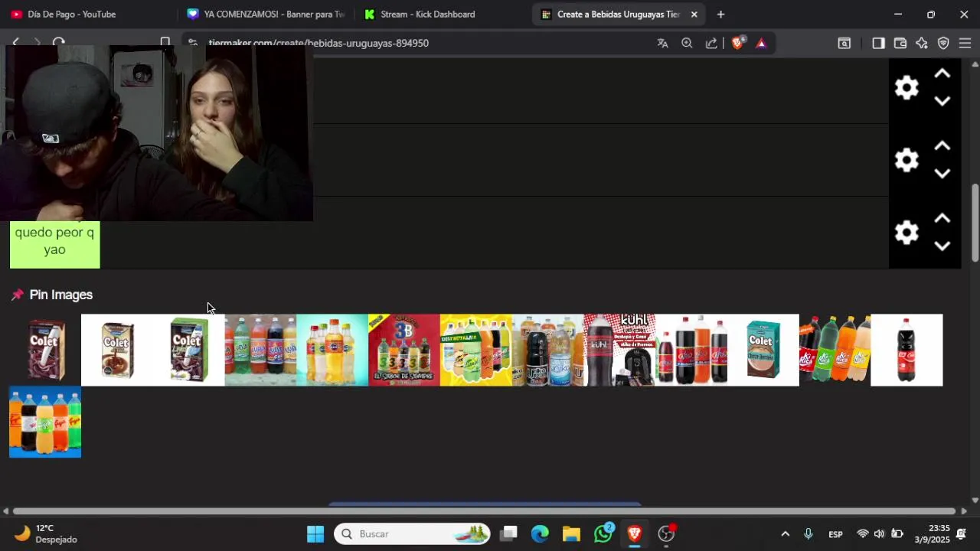Expand the hidden system tray icons chevron
The image size is (980, 551).
[x=785, y=533]
